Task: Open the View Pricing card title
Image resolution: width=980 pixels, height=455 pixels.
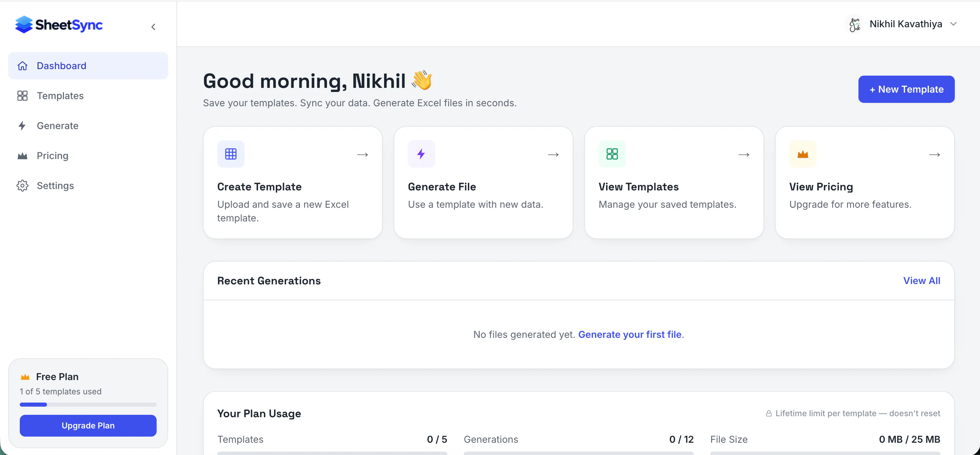Action: pyautogui.click(x=821, y=187)
